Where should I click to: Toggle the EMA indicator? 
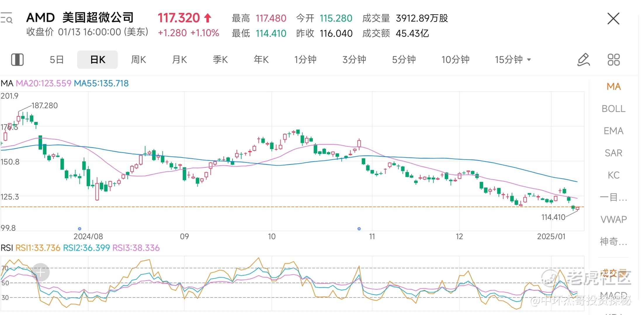pyautogui.click(x=613, y=131)
